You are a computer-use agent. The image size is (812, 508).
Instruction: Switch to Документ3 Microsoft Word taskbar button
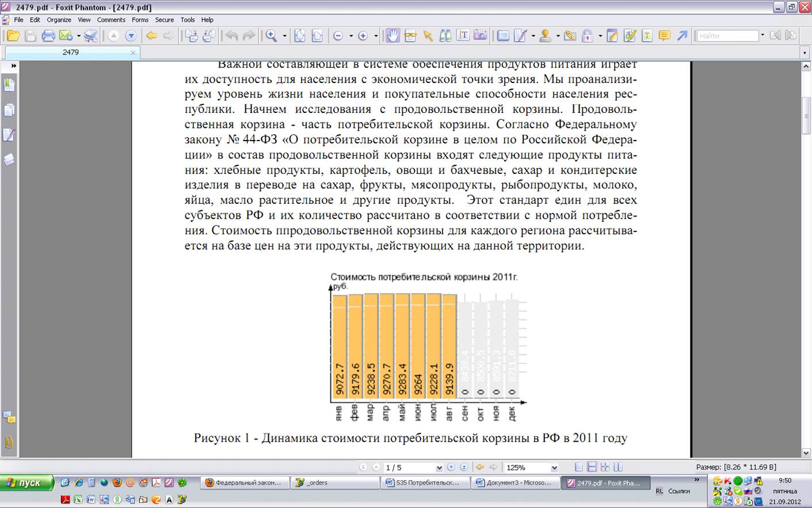(x=514, y=483)
